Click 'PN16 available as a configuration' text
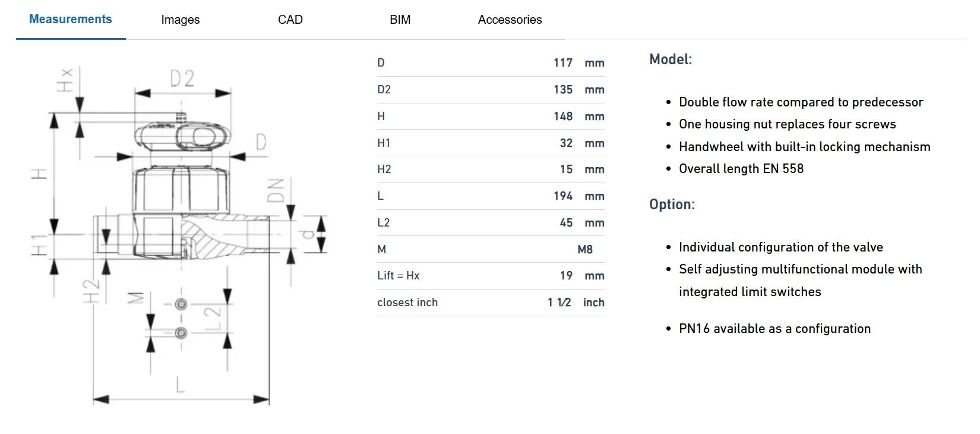Screen dimensions: 980x434 coord(775,329)
